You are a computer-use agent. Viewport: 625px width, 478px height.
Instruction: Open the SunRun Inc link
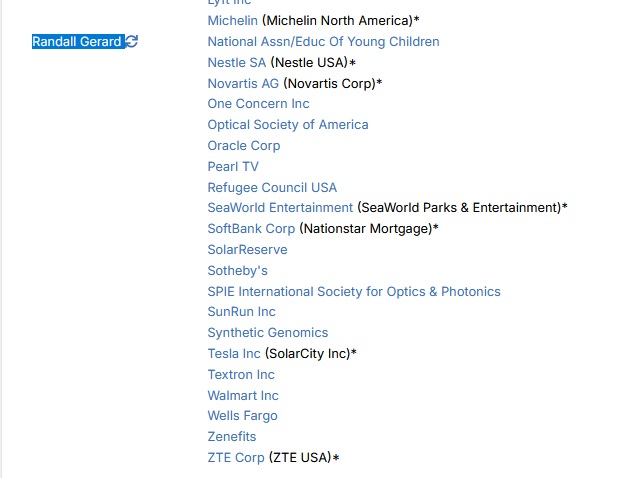tap(242, 312)
